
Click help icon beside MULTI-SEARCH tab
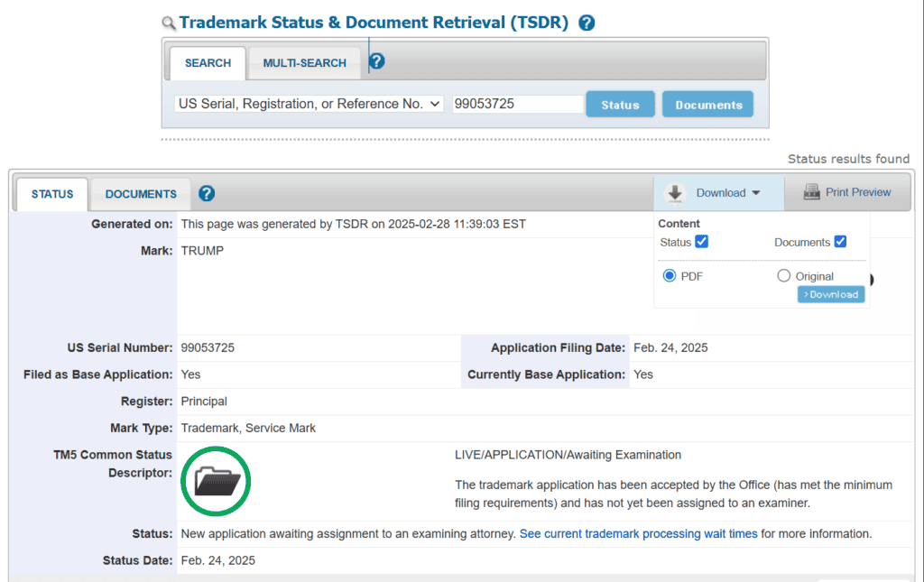[376, 61]
